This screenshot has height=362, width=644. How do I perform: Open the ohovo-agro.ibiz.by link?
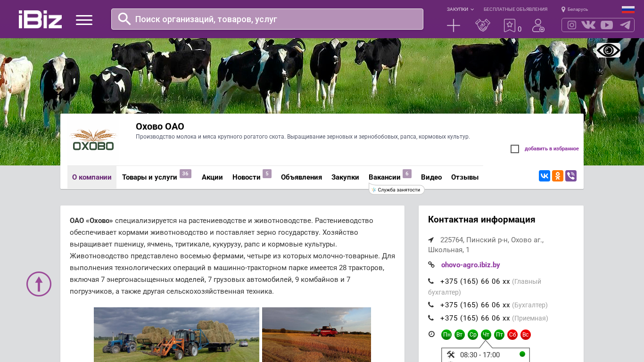[x=471, y=265]
